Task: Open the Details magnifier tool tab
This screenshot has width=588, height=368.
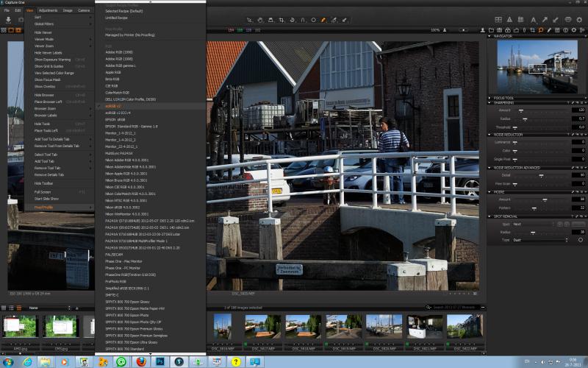Action: [x=541, y=30]
